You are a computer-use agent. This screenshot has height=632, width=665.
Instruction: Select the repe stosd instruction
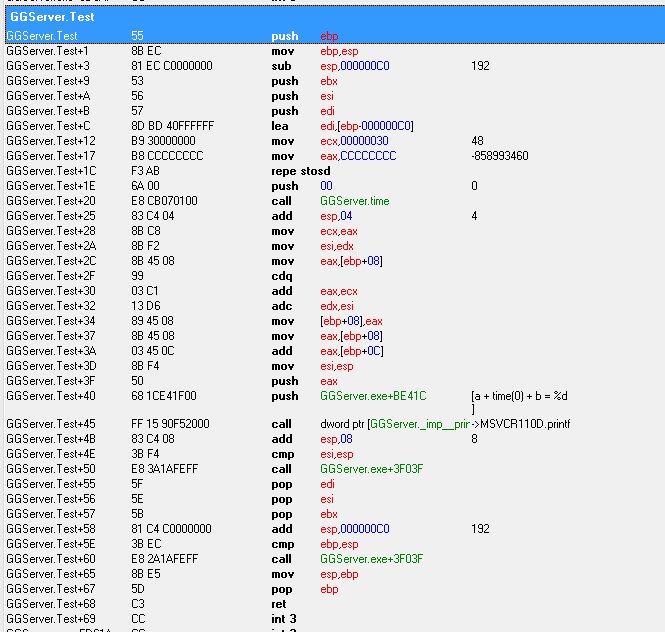[301, 171]
